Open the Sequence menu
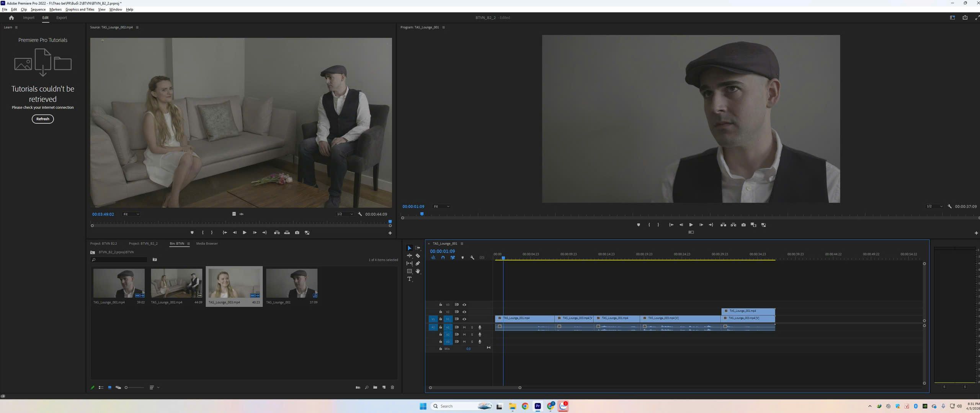 click(x=38, y=10)
